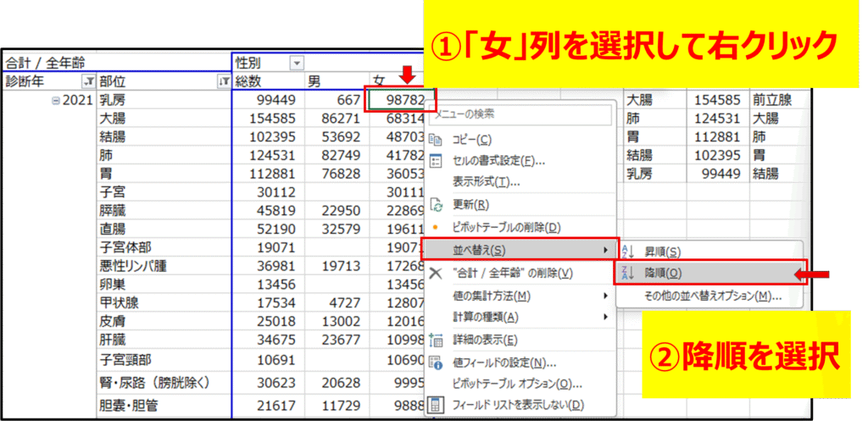Click the ascending sort A-Z icon

tap(628, 252)
